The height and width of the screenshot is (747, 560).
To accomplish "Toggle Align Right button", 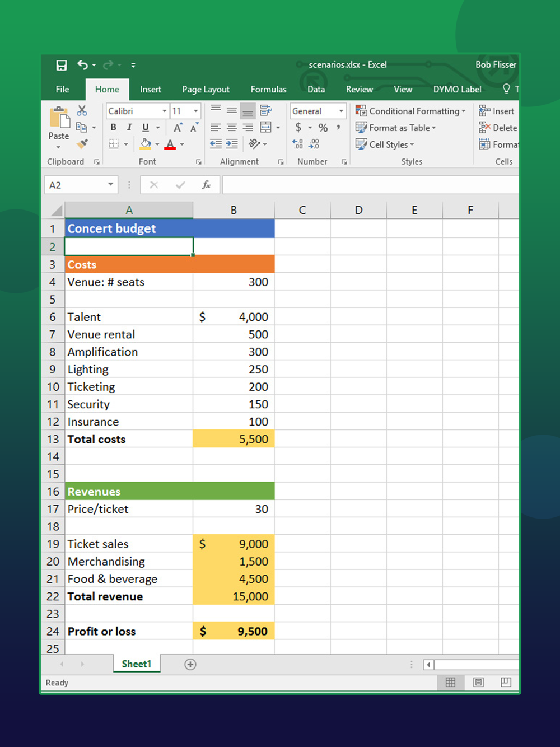I will pos(248,128).
